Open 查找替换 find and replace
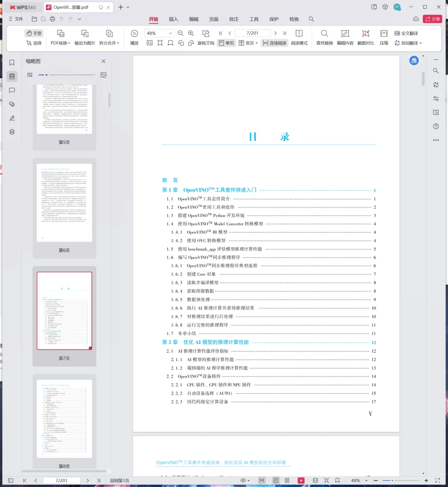The width and height of the screenshot is (448, 487). [324, 38]
